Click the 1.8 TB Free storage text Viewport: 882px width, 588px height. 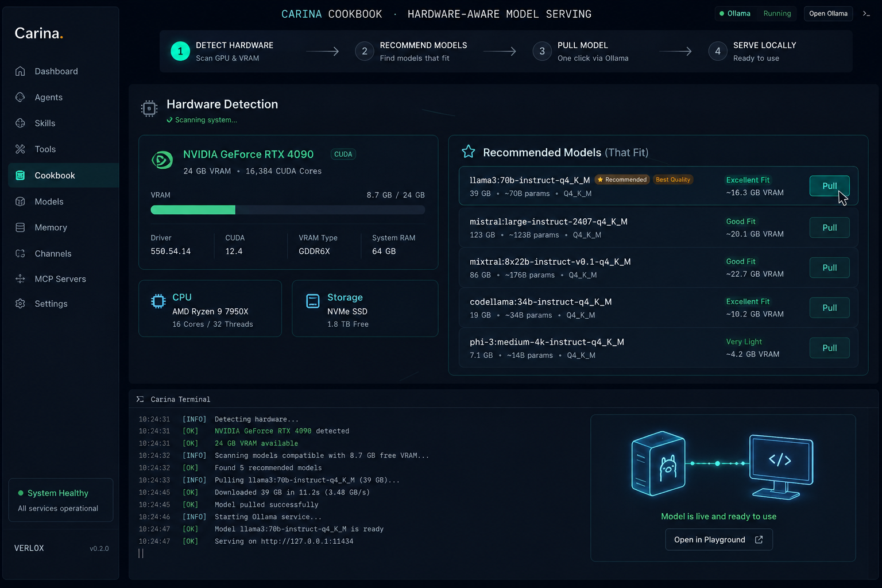[x=348, y=324]
